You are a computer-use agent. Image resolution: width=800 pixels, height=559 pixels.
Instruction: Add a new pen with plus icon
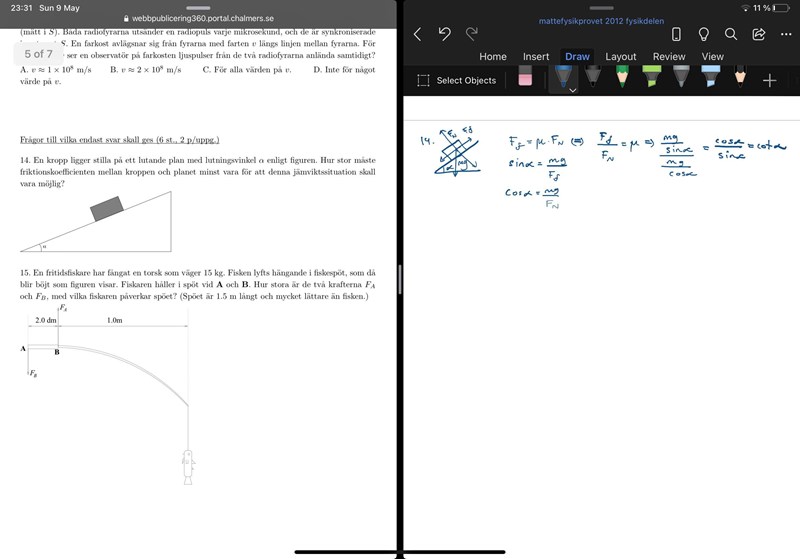(x=769, y=80)
